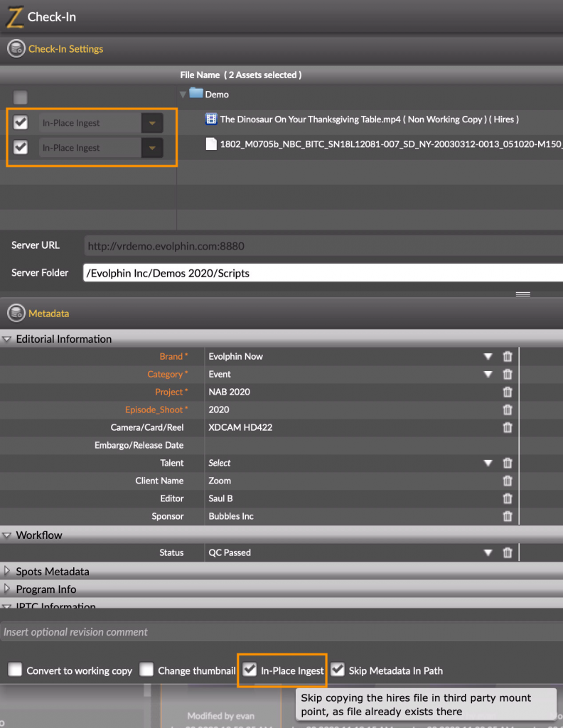Clear the Brand field with trash icon

coord(508,356)
